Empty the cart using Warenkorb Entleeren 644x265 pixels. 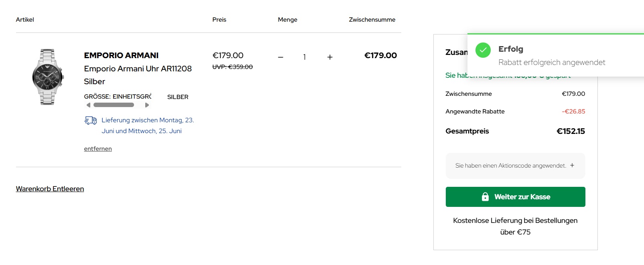(x=49, y=188)
